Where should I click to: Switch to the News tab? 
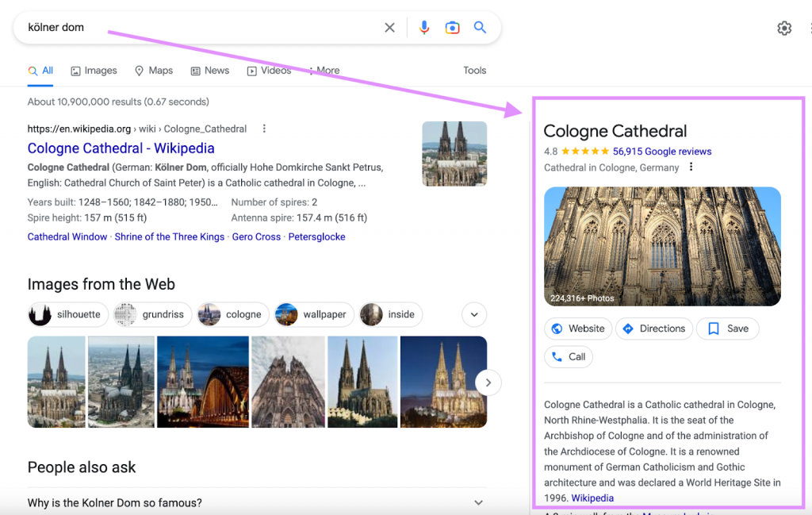point(209,71)
